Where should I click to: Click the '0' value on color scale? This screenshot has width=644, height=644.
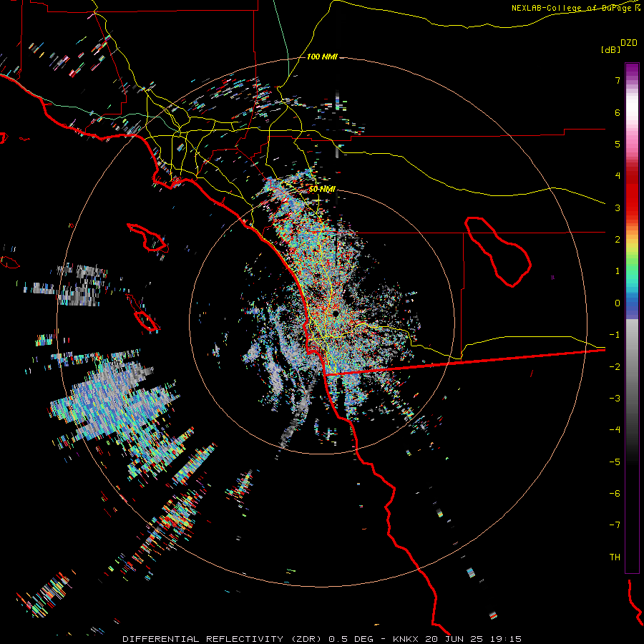pos(618,303)
